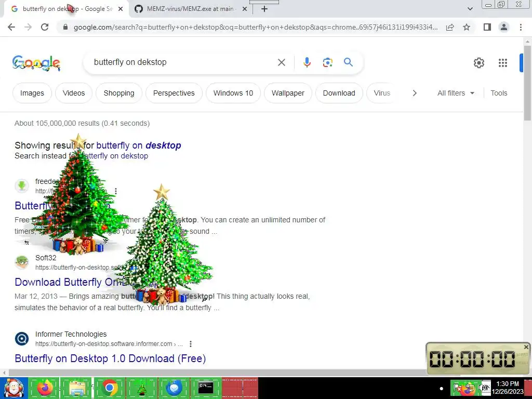Open Butterfly on Desktop 1.0 Download (Free)
The image size is (532, 399).
[110, 358]
